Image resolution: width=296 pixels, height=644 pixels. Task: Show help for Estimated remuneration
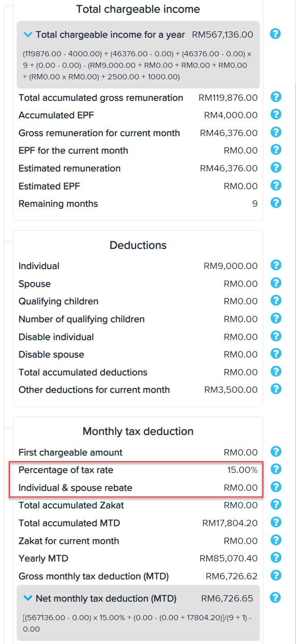pyautogui.click(x=276, y=167)
